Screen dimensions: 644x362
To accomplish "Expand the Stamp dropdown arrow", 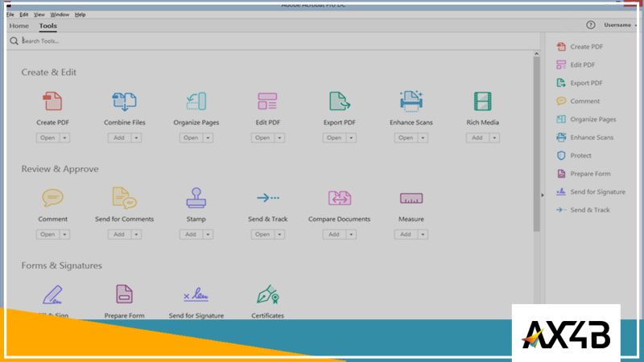I will coord(208,234).
